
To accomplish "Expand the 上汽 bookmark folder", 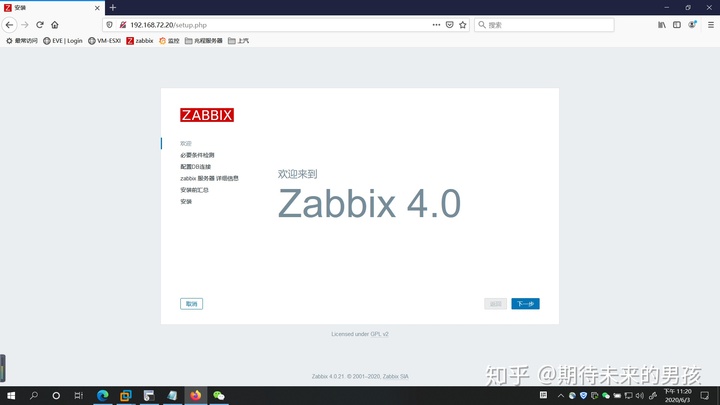I will coord(238,41).
